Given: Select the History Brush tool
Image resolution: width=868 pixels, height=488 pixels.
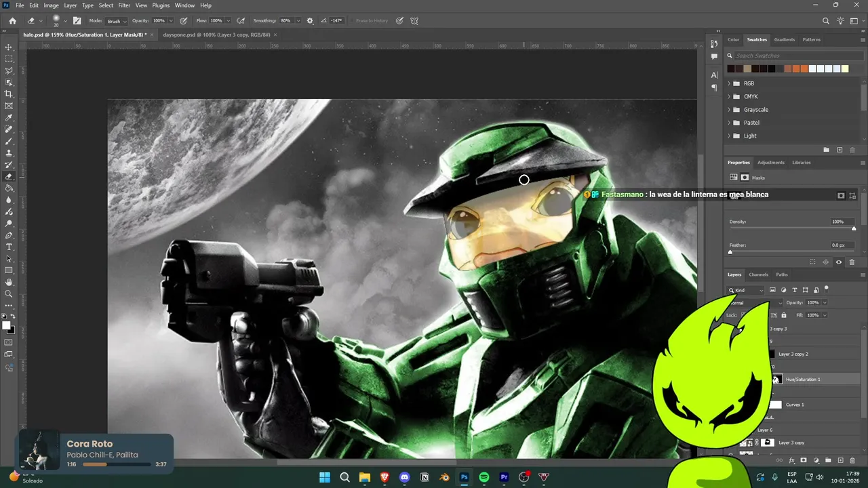Looking at the screenshot, I should click(x=9, y=165).
